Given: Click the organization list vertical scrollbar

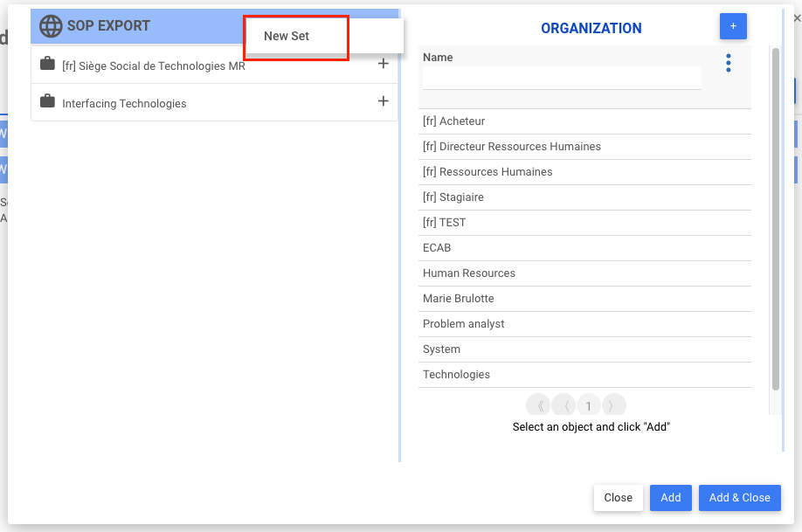Looking at the screenshot, I should pyautogui.click(x=775, y=218).
